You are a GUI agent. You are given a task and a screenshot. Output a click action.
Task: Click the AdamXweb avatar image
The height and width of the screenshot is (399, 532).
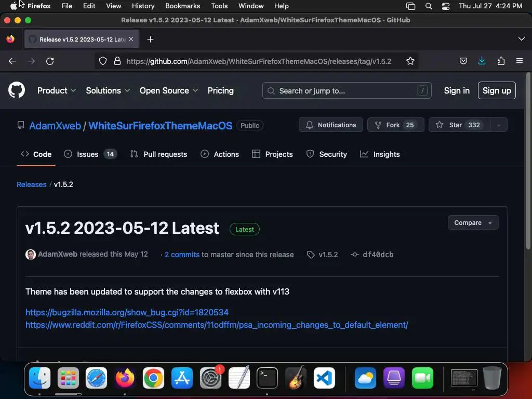[x=31, y=255]
